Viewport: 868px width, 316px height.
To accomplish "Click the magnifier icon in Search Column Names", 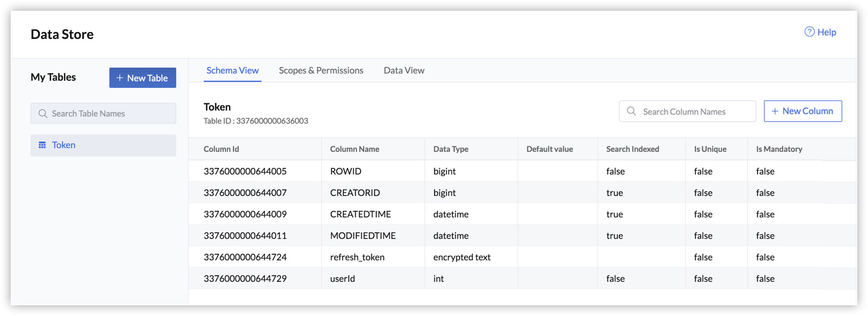I will [631, 112].
